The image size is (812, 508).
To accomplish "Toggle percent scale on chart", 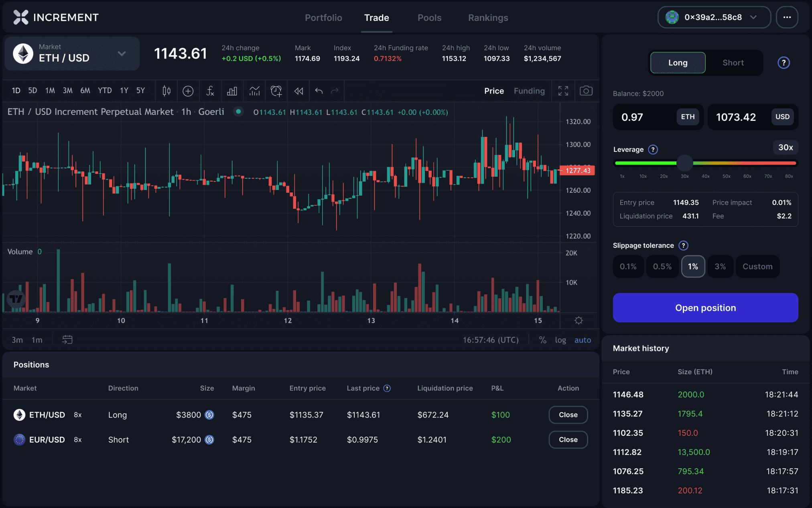I will [542, 340].
